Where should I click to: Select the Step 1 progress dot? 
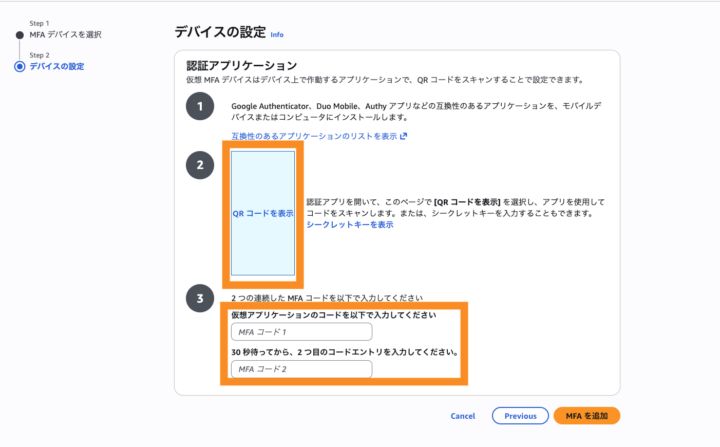pos(19,35)
